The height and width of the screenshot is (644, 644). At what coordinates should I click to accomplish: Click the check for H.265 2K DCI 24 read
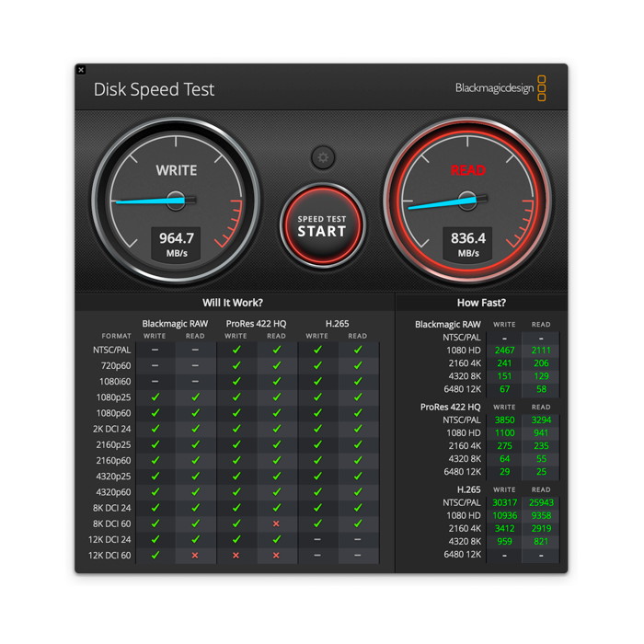pos(358,429)
